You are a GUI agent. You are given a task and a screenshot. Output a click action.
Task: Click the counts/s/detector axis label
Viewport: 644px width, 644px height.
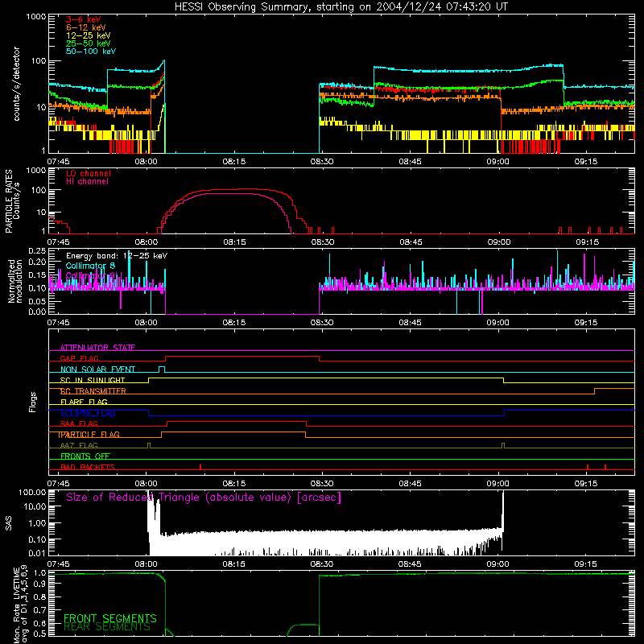click(16, 84)
